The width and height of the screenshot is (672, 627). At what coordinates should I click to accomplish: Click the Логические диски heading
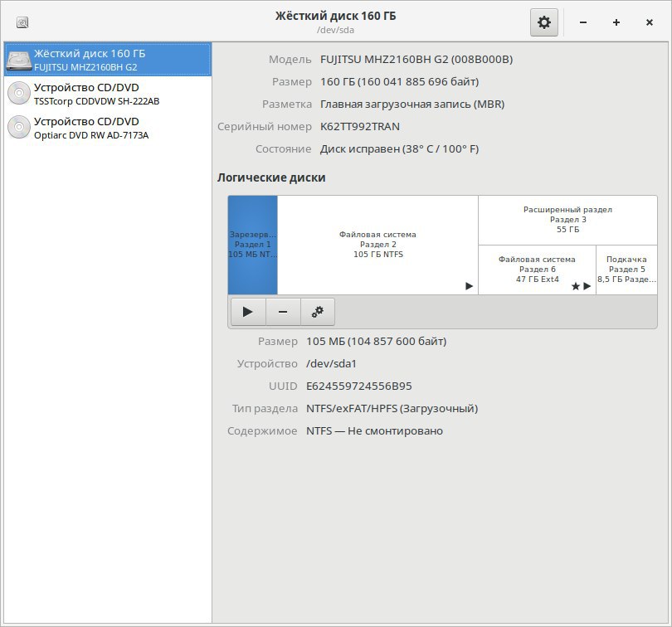(x=271, y=177)
